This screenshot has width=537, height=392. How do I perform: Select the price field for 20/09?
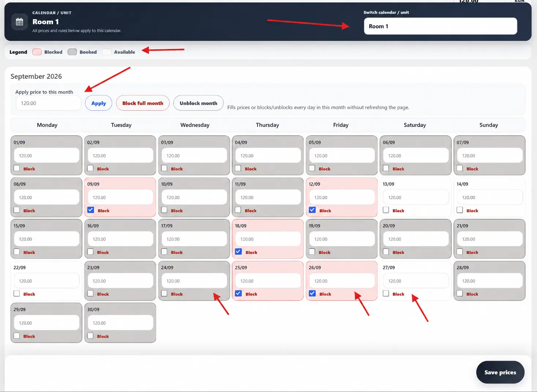click(416, 239)
